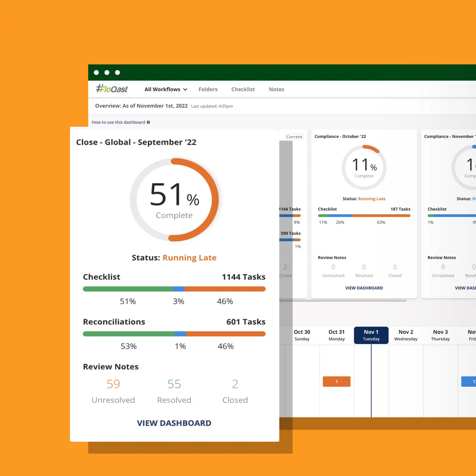Viewport: 476px width, 476px height.
Task: Select 2 Closed review notes in large card
Action: 235,391
